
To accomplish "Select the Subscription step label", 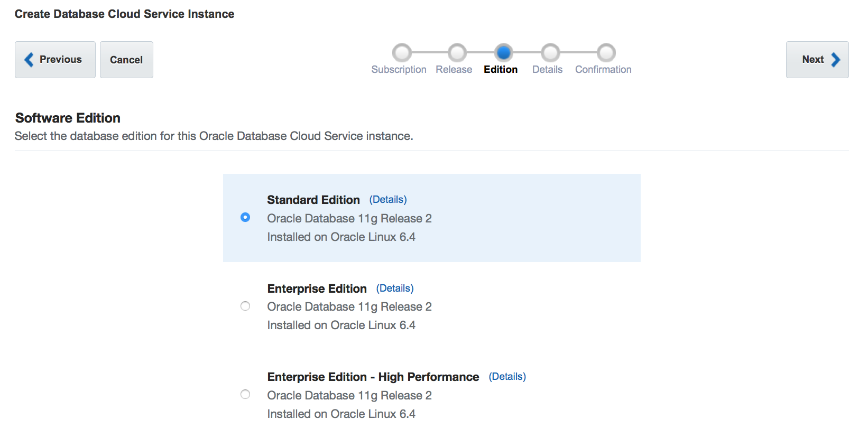I will [399, 70].
